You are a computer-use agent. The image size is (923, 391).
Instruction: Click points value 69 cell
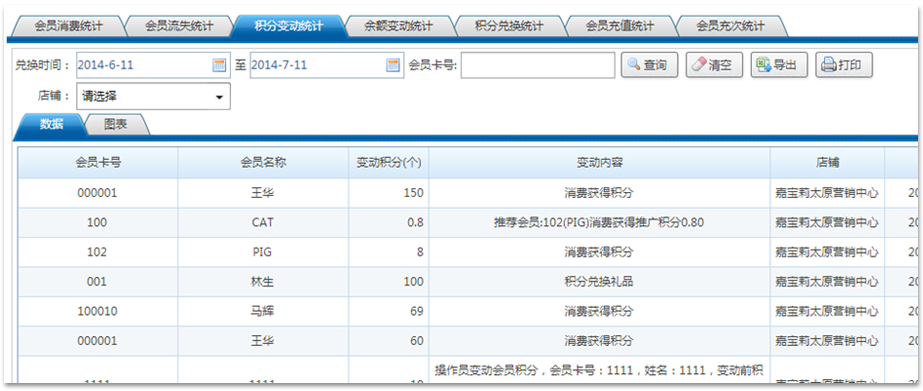[389, 311]
